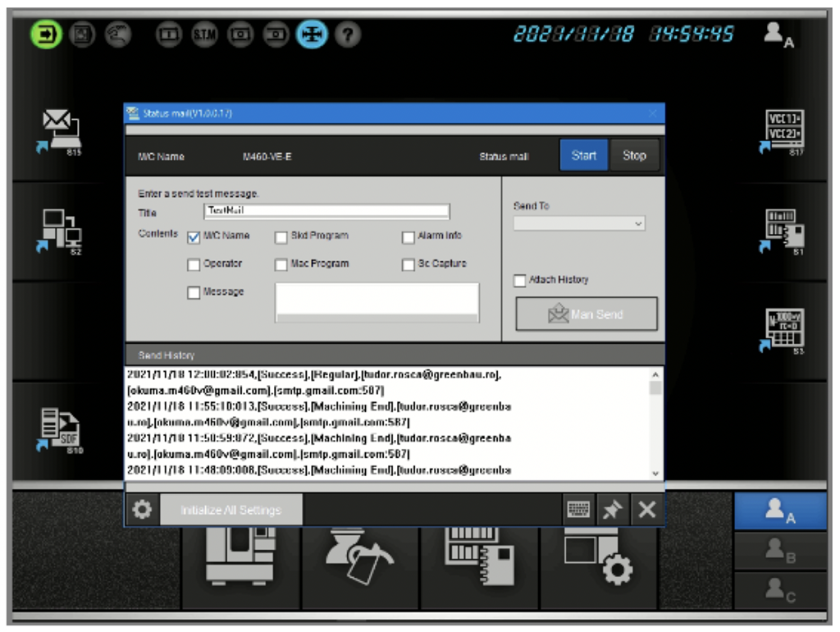Click the pin icon in dialog footer

click(613, 510)
